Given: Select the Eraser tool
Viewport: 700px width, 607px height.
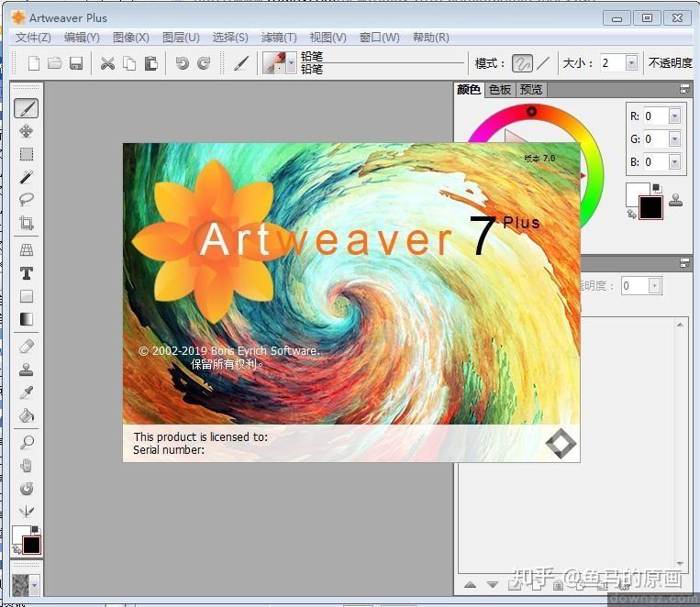Looking at the screenshot, I should point(27,347).
